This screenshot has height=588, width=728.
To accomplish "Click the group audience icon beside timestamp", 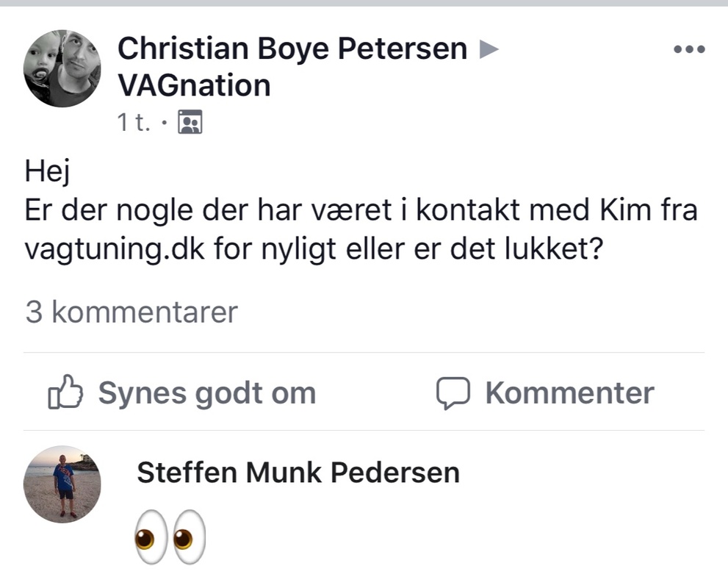I will point(191,123).
